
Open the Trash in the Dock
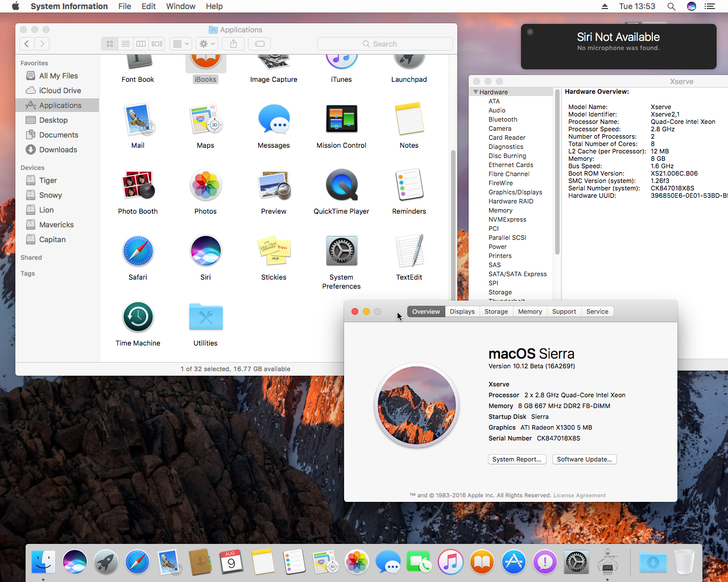tap(684, 562)
